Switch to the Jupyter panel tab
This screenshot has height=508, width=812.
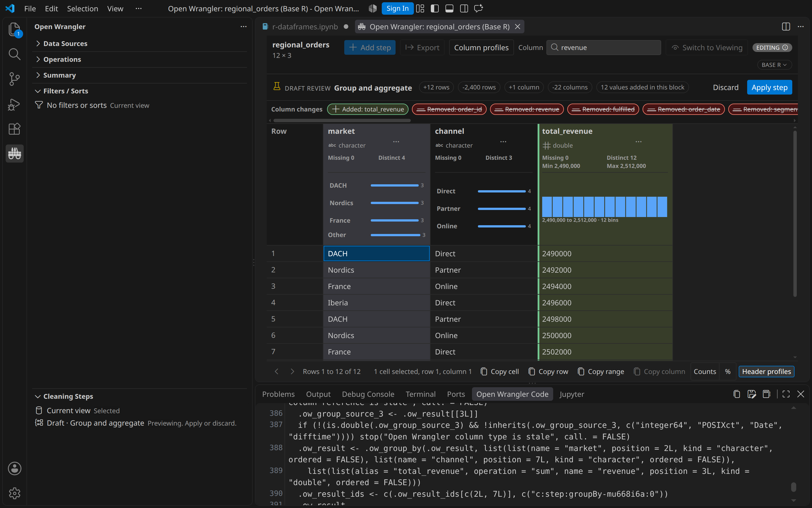572,394
